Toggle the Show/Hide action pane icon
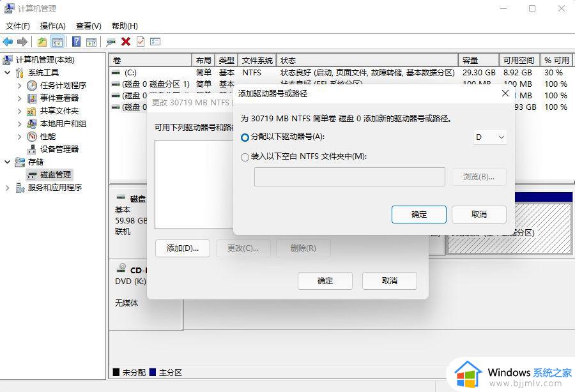 pos(91,41)
